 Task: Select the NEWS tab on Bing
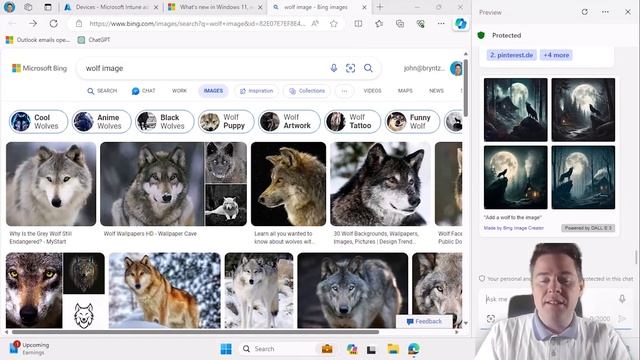click(436, 91)
